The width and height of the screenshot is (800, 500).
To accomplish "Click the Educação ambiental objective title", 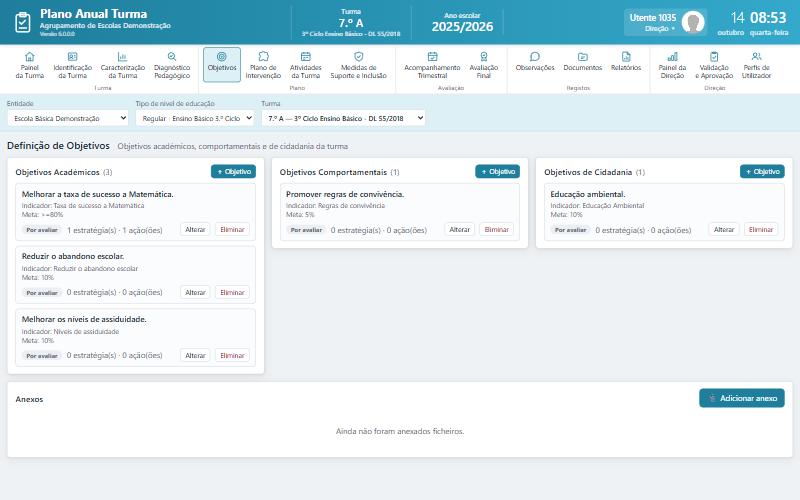I will coord(588,194).
